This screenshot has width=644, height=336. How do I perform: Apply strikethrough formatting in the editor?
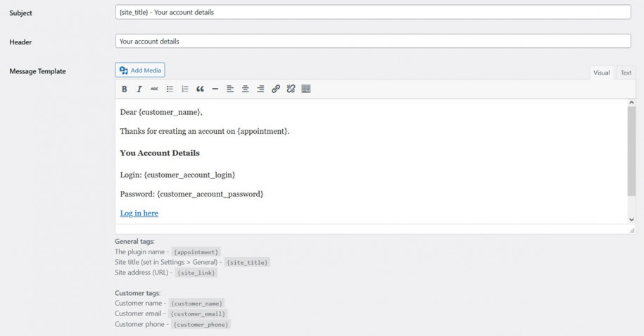(154, 89)
